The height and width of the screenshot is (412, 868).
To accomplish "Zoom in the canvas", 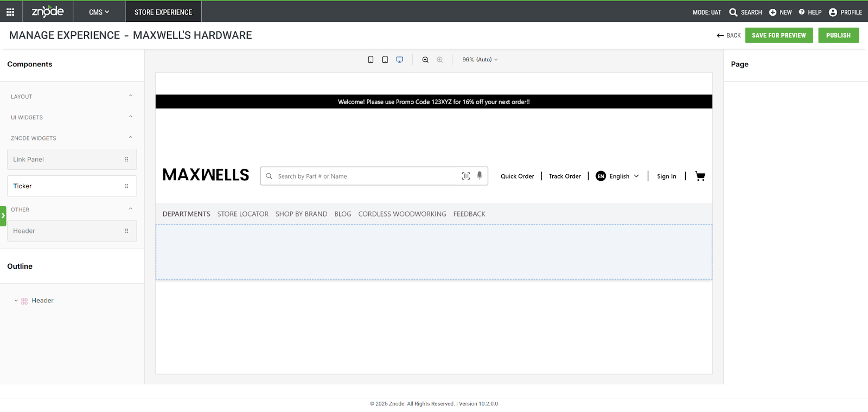I will click(440, 60).
